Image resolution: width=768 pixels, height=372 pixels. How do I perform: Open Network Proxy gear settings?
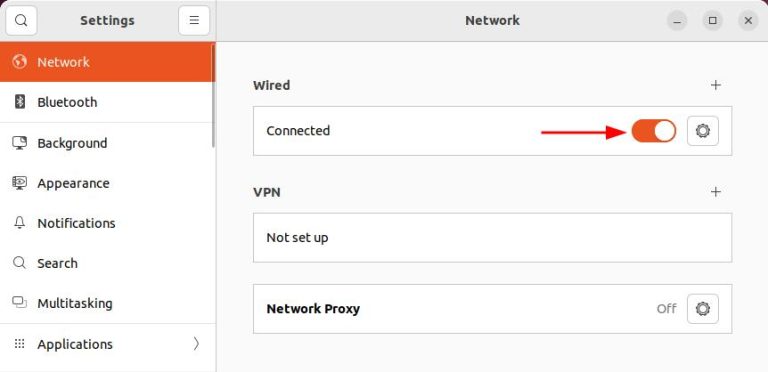click(x=703, y=309)
